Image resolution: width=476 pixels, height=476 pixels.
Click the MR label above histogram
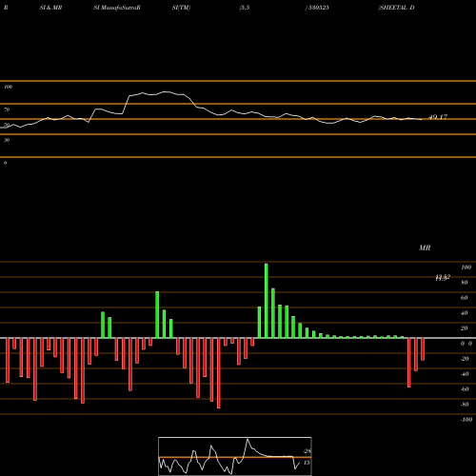coord(425,248)
